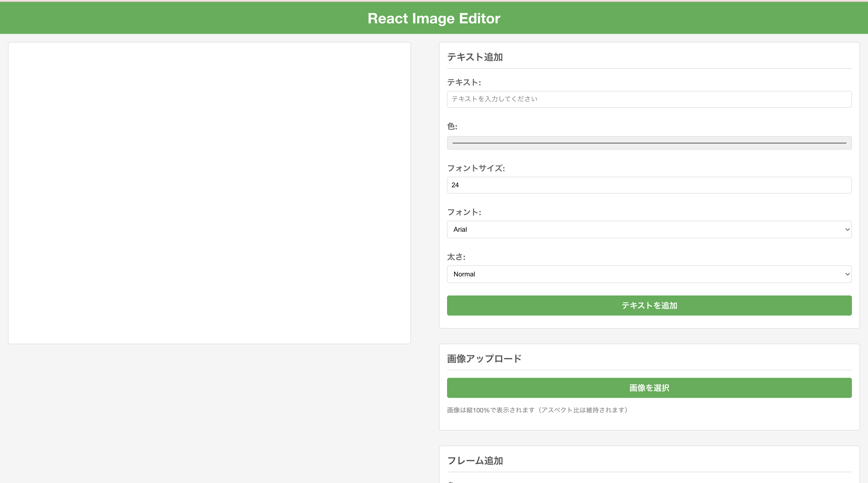The image size is (868, 483).
Task: Click inside the blank canvas area
Action: [209, 193]
